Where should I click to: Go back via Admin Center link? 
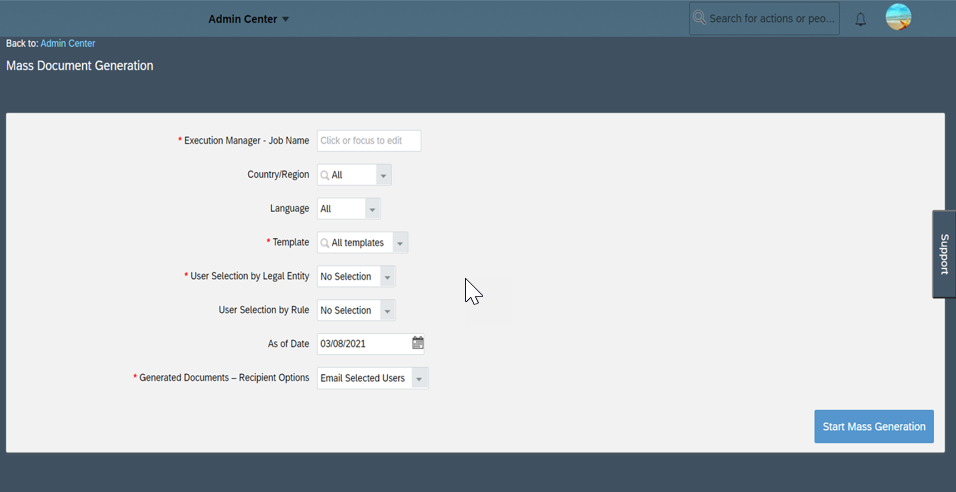pyautogui.click(x=68, y=43)
